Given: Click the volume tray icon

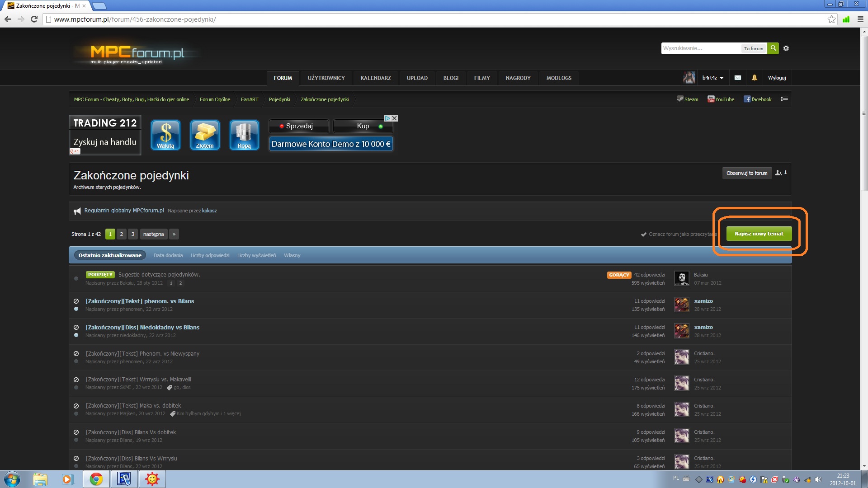Looking at the screenshot, I should click(818, 479).
